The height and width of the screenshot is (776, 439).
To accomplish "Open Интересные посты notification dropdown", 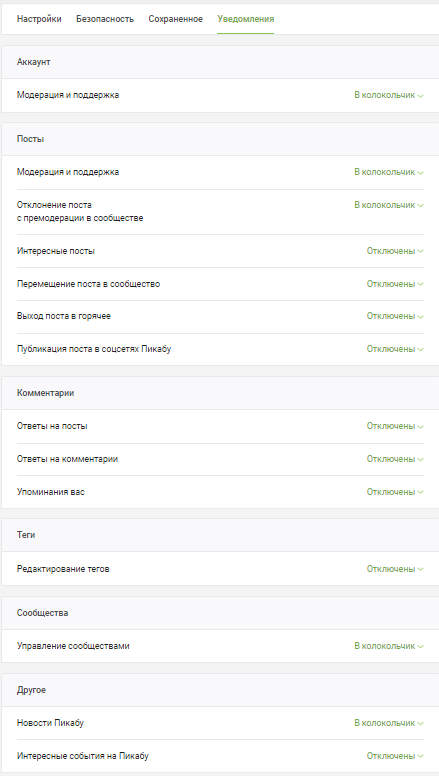I will [x=395, y=251].
